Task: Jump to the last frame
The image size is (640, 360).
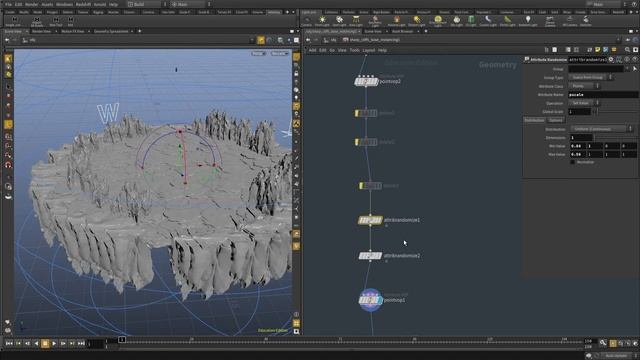Action: (x=81, y=344)
